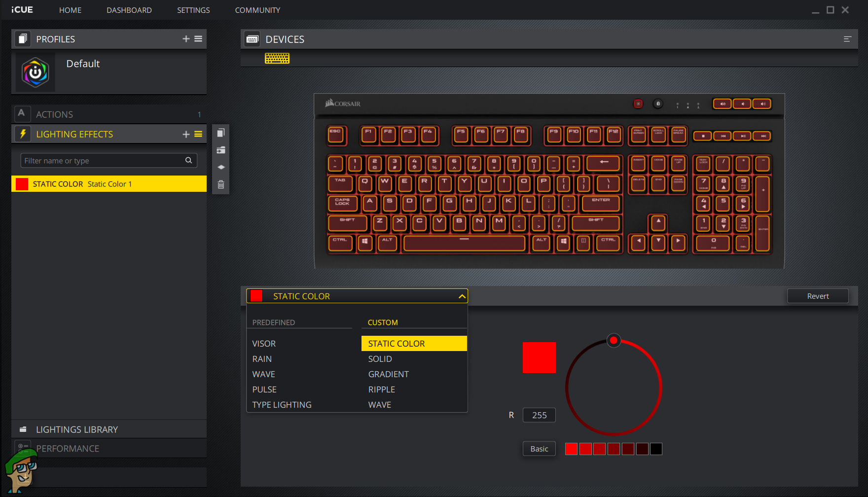
Task: Choose the Rain predefined effect
Action: click(262, 359)
